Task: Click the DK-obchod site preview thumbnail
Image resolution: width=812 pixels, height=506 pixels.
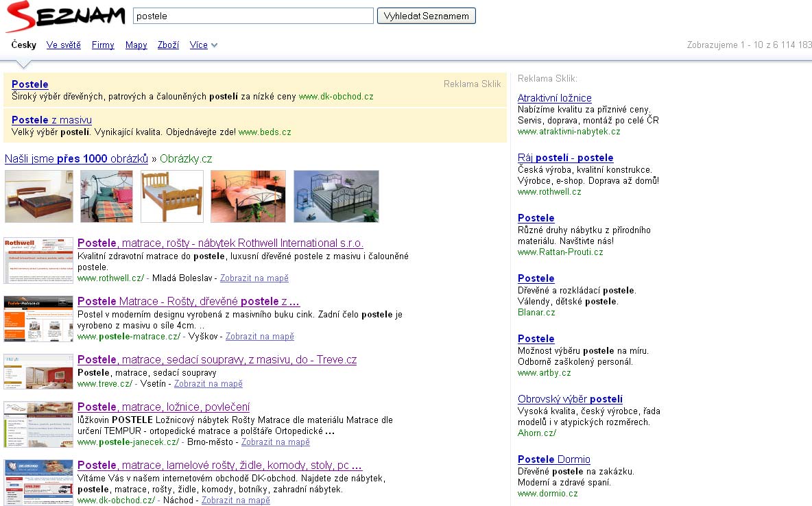Action: point(39,482)
